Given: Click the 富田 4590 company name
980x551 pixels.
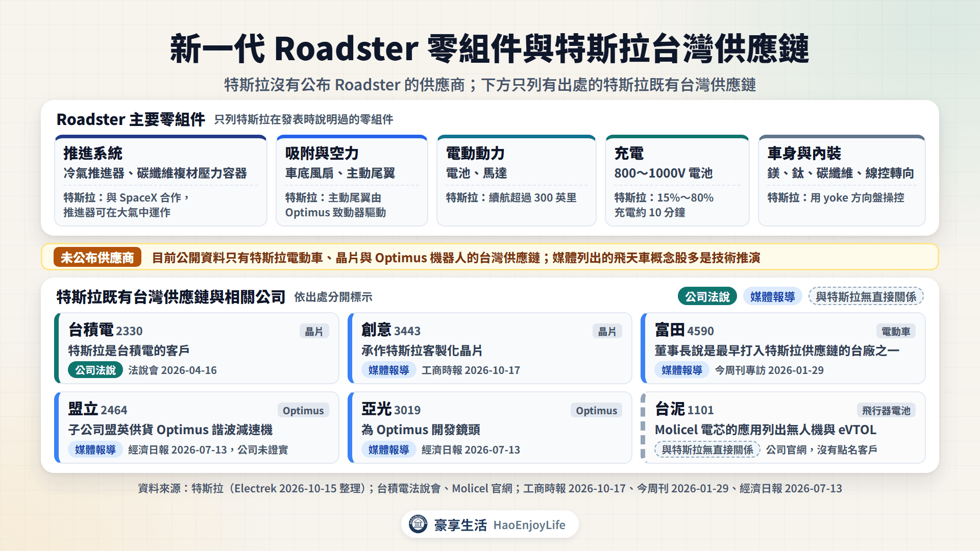Looking at the screenshot, I should [684, 330].
